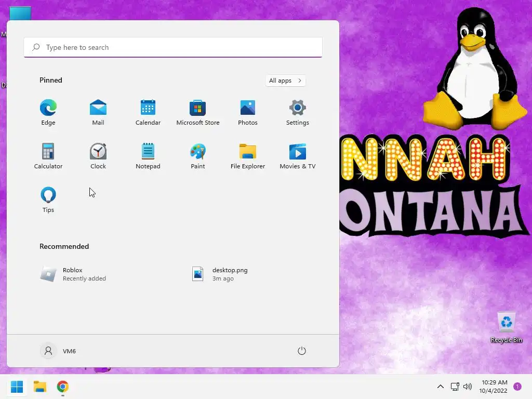
Task: Click the Pinned section heading
Action: tap(51, 80)
